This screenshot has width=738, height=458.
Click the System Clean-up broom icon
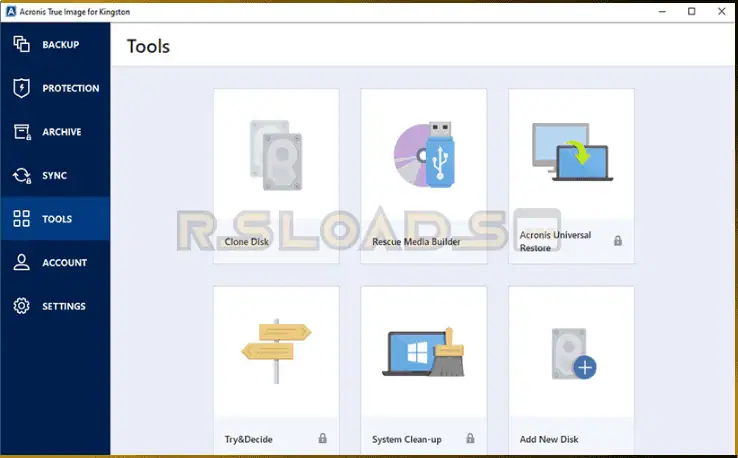[424, 353]
